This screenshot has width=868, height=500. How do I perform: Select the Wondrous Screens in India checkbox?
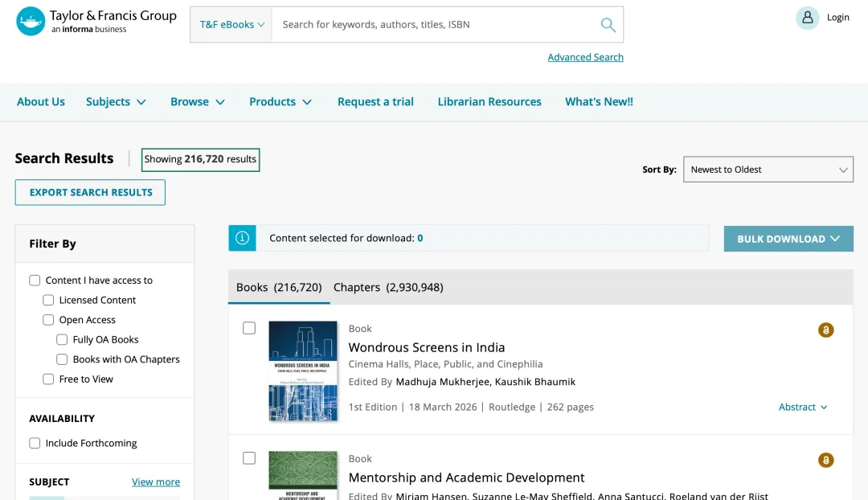pyautogui.click(x=249, y=328)
